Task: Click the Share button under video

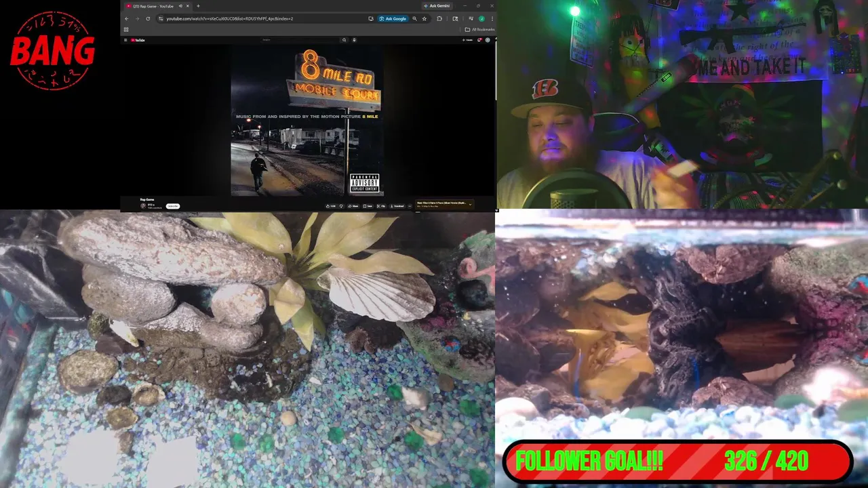Action: [x=353, y=206]
